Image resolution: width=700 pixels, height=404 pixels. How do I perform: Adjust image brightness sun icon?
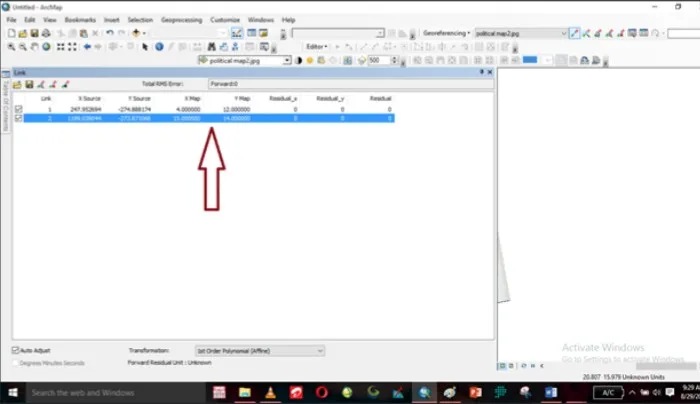(310, 60)
